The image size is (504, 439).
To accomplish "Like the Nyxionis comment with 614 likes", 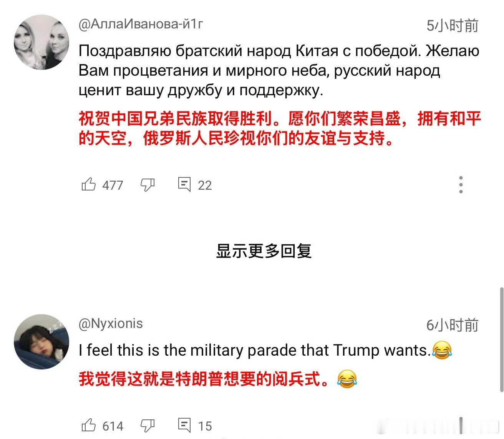I will tap(89, 425).
